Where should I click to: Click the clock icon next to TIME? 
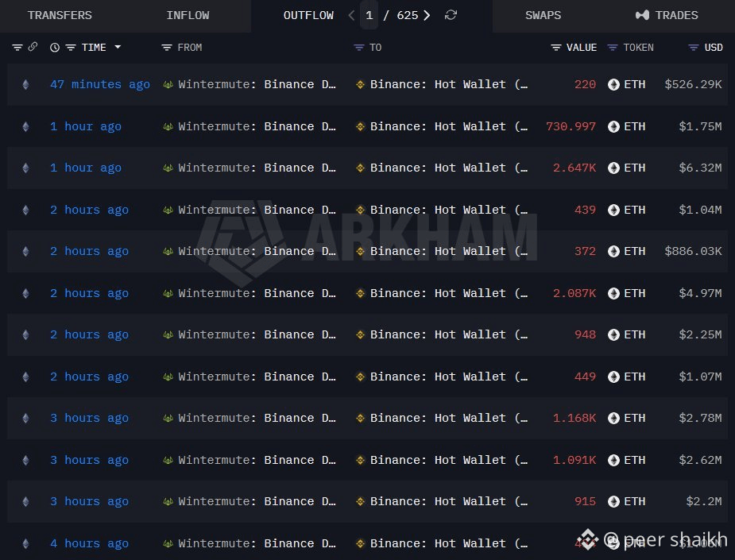click(x=55, y=48)
